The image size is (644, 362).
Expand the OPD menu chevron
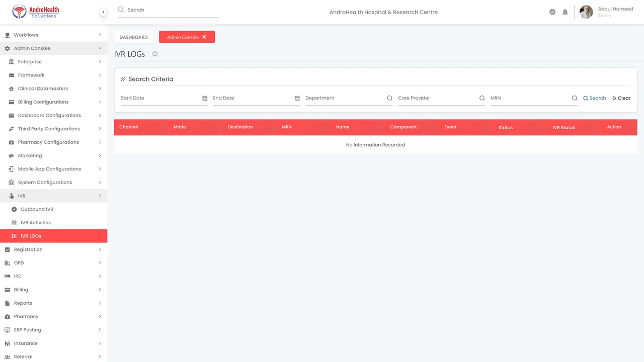(100, 263)
